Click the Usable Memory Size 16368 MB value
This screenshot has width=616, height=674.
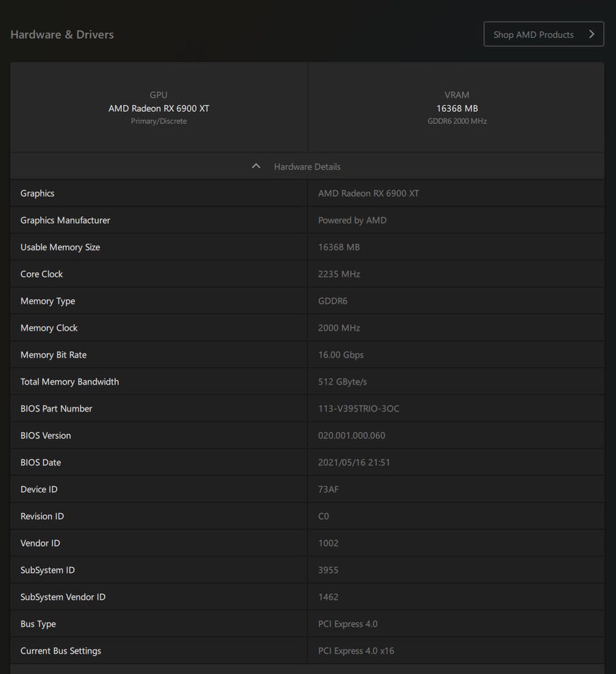point(339,247)
